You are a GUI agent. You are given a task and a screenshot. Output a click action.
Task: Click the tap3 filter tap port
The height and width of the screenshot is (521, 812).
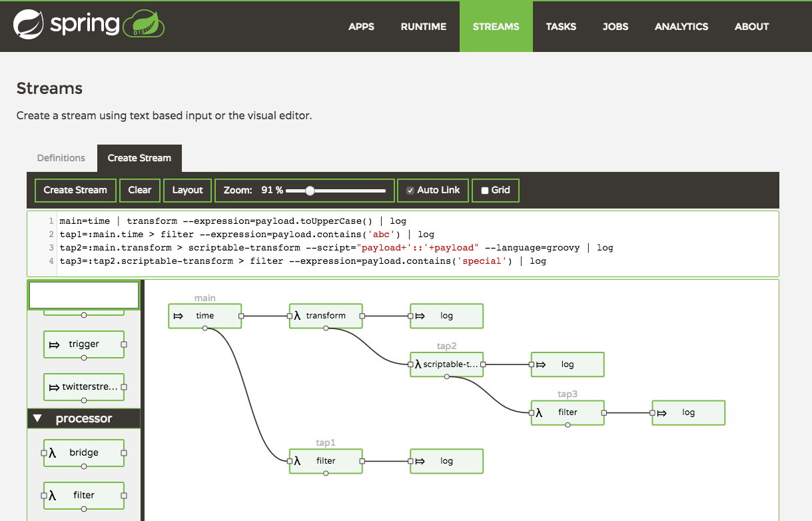[x=568, y=425]
